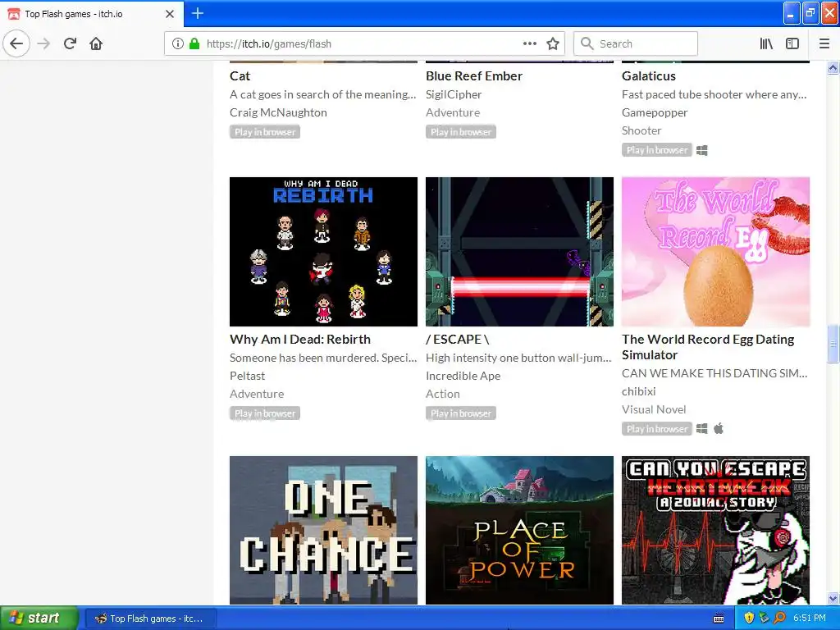Click the Shooter genre under Galaticus

(641, 130)
